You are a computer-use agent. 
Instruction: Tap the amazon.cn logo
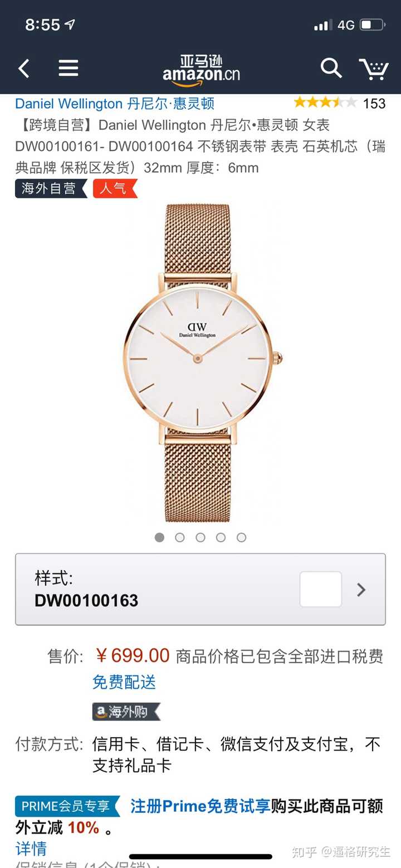pos(201,71)
